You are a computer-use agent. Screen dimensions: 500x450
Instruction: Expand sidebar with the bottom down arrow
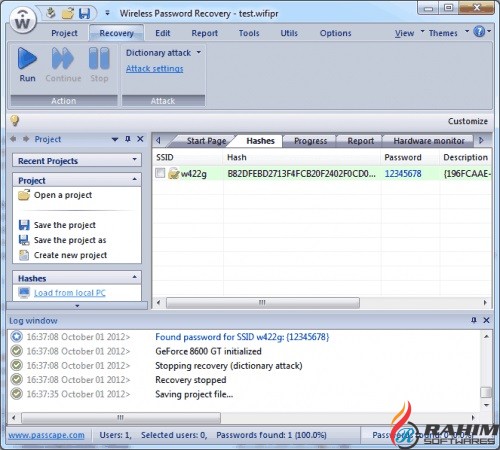tap(77, 306)
